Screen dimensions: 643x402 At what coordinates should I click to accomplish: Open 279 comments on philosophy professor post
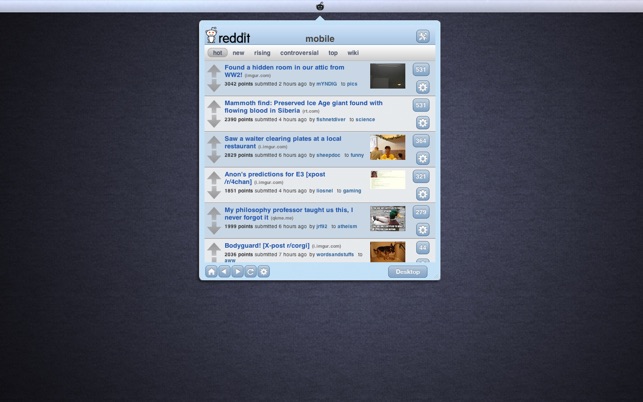click(421, 212)
